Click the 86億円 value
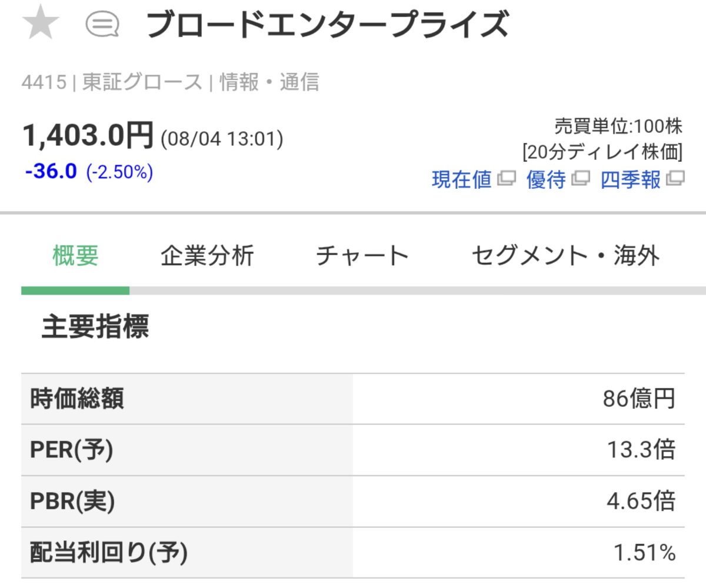Image resolution: width=706 pixels, height=588 pixels. [x=639, y=400]
